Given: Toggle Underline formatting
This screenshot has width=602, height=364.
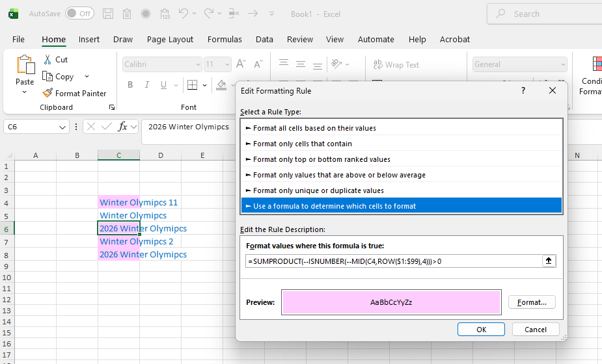Looking at the screenshot, I should click(163, 84).
